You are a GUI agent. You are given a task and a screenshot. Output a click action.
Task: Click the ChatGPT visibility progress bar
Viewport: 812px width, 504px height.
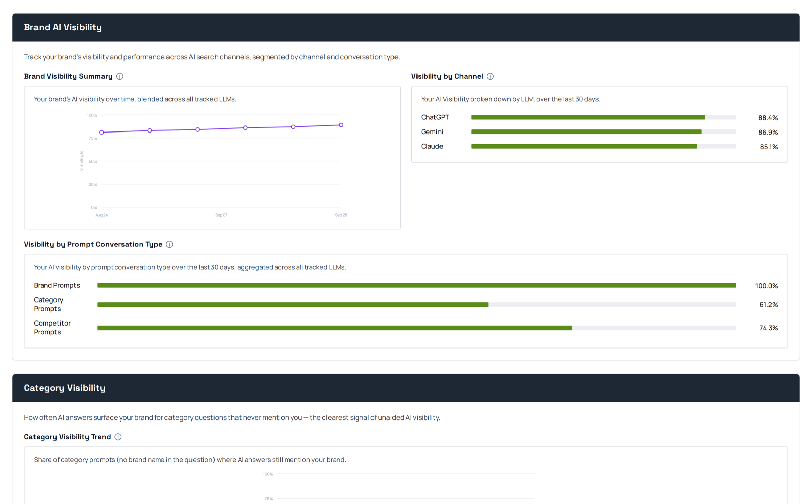tap(603, 117)
